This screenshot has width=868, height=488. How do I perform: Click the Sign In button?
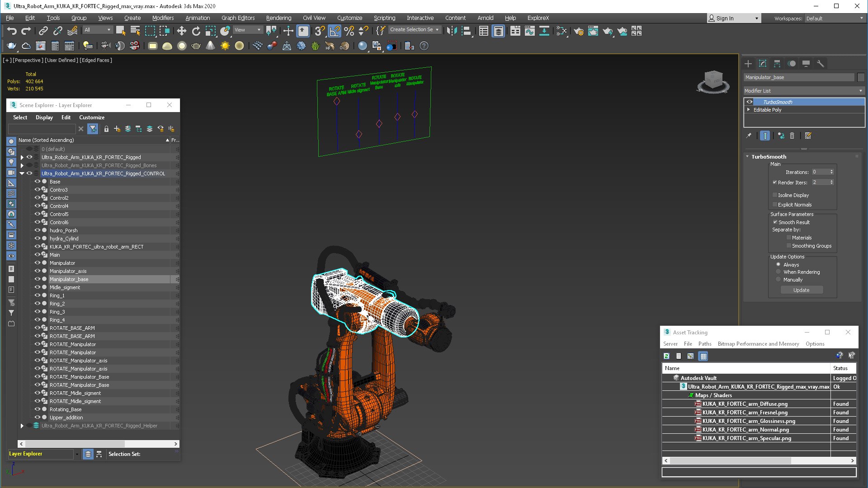tap(734, 19)
